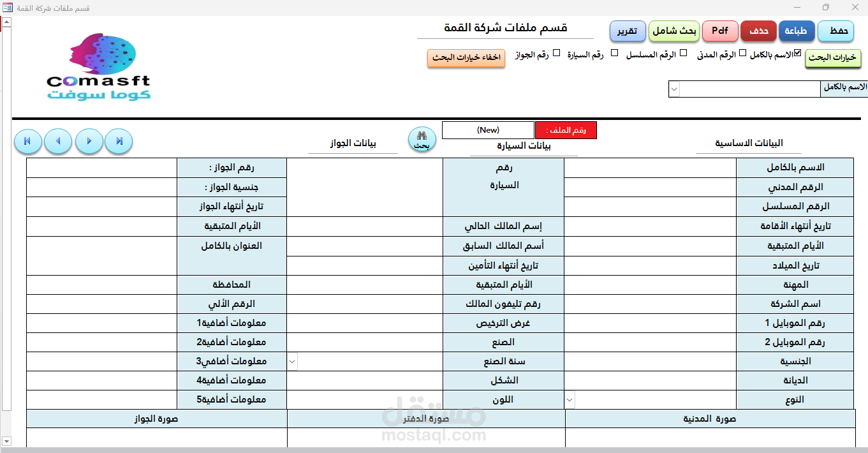The image size is (868, 453).
Task: Click the red حذف delete button
Action: coord(759,31)
